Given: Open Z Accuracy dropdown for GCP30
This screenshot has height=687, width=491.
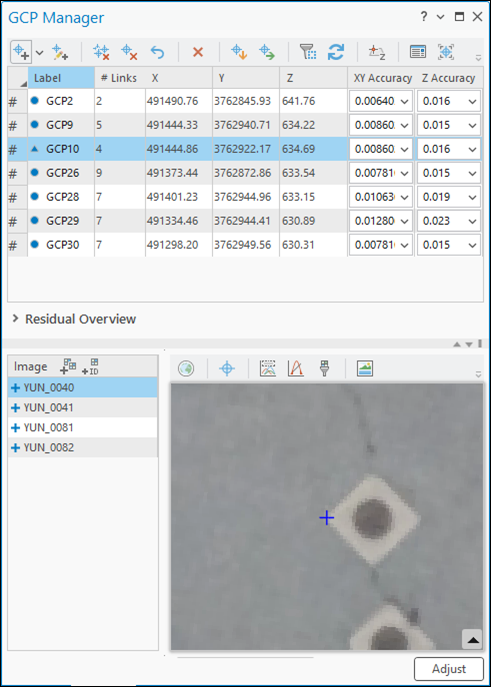Looking at the screenshot, I should click(x=472, y=245).
